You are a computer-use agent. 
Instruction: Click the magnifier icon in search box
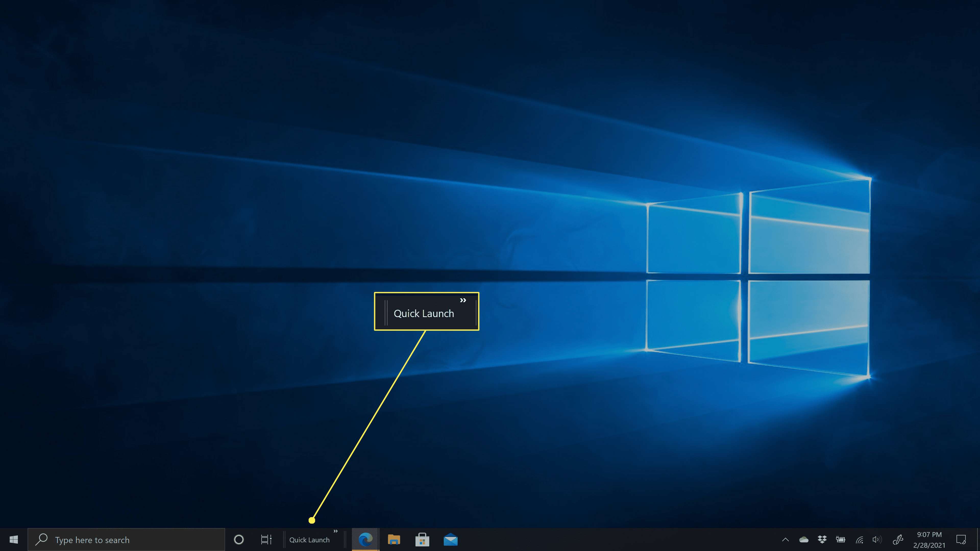pos(41,540)
